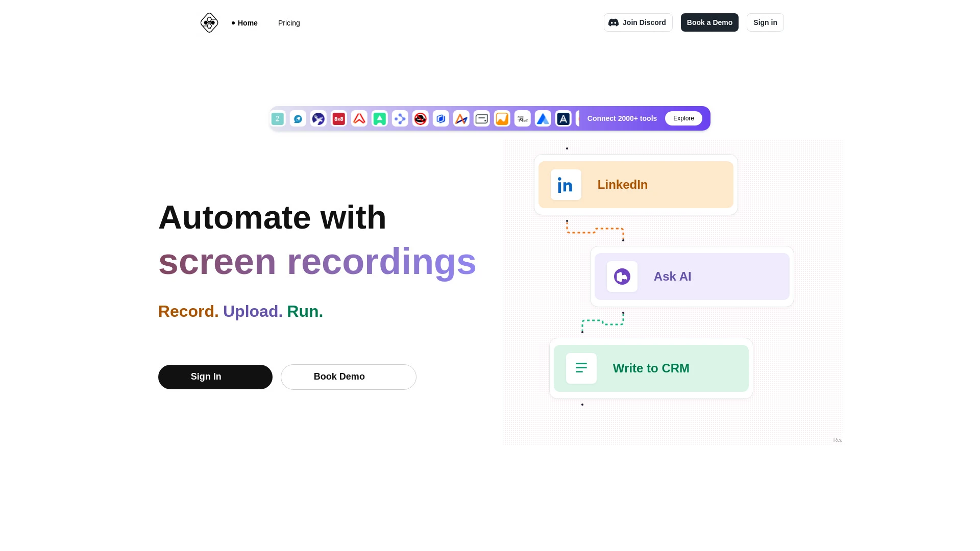Select the 8x8 integration icon

tap(338, 118)
